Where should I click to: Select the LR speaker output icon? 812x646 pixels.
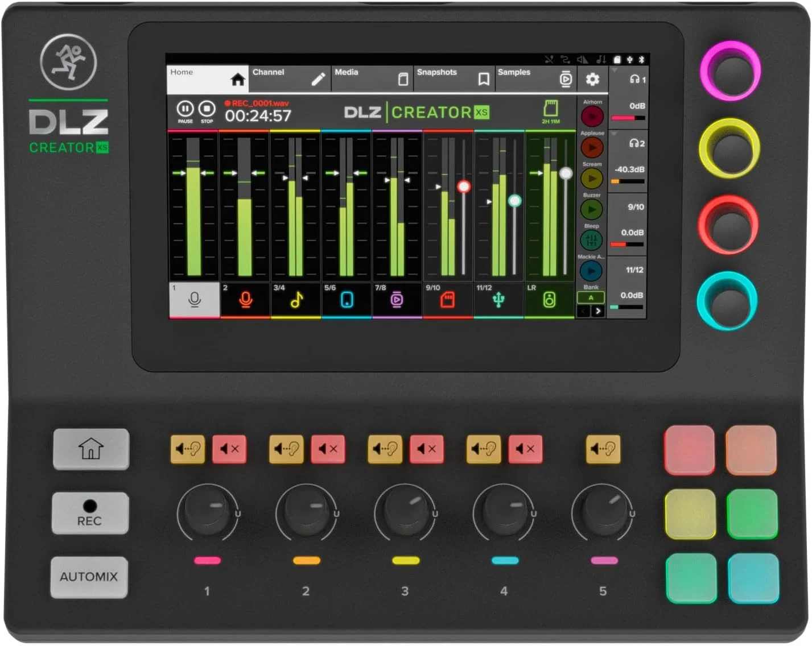click(549, 300)
